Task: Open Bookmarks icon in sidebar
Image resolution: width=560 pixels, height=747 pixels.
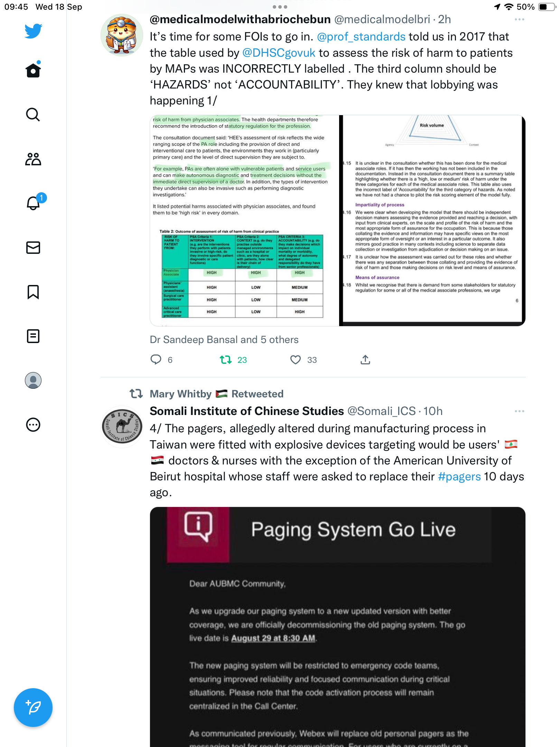Action: click(33, 292)
